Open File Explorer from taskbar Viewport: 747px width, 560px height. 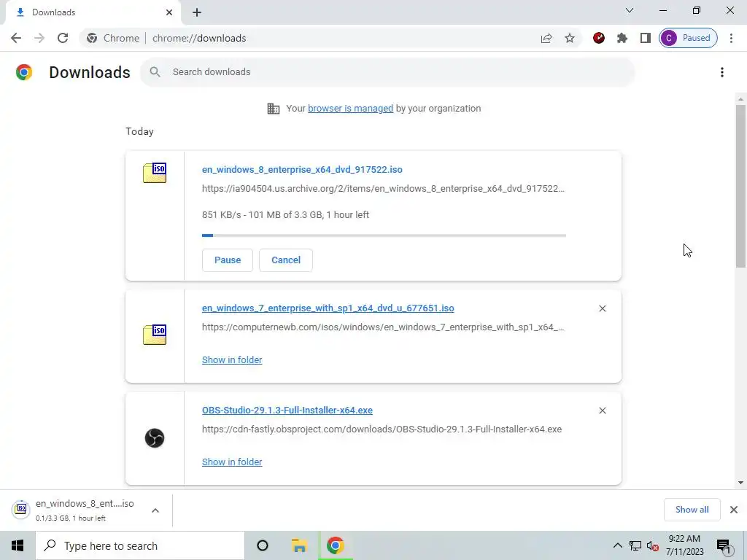(299, 545)
